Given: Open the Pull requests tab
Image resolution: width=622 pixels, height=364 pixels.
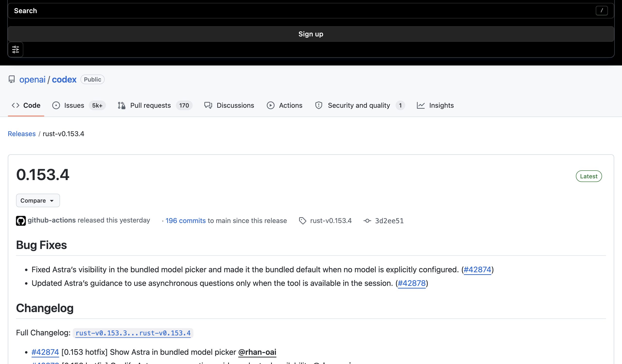Looking at the screenshot, I should (155, 106).
